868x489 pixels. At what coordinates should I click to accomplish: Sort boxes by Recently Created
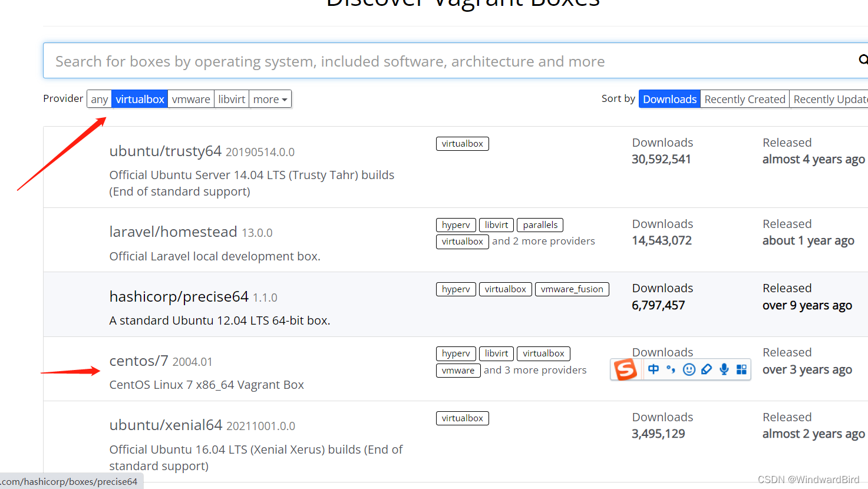click(745, 99)
